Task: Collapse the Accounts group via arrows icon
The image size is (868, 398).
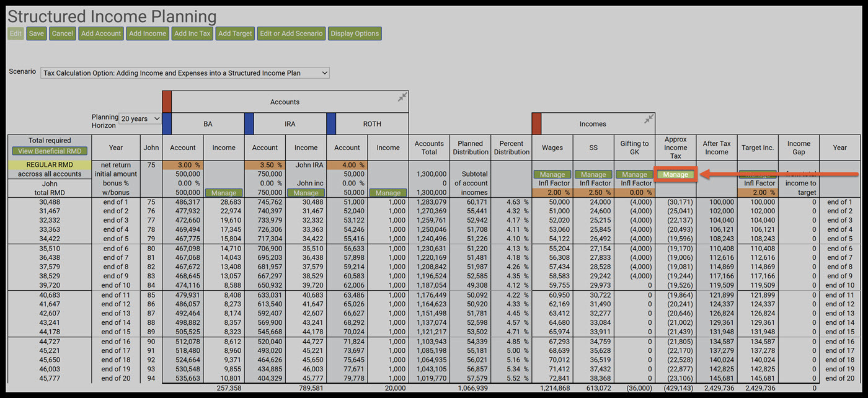Action: click(x=402, y=97)
